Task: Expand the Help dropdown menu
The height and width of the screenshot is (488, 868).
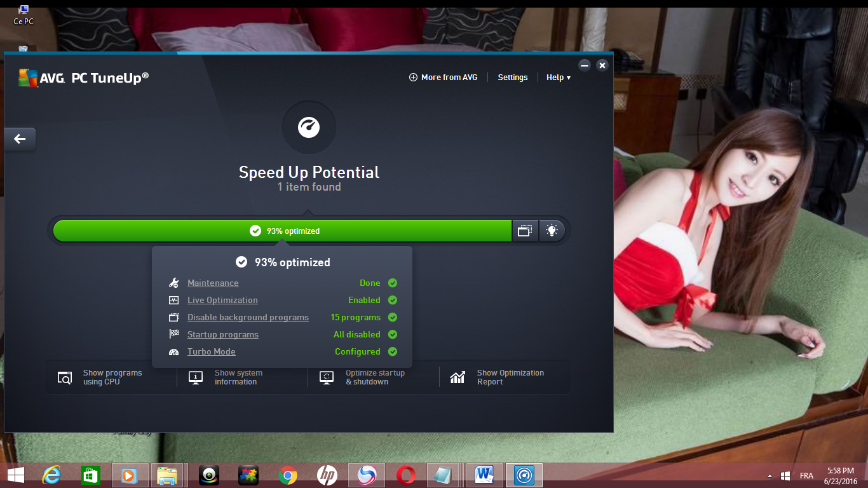Action: point(559,78)
